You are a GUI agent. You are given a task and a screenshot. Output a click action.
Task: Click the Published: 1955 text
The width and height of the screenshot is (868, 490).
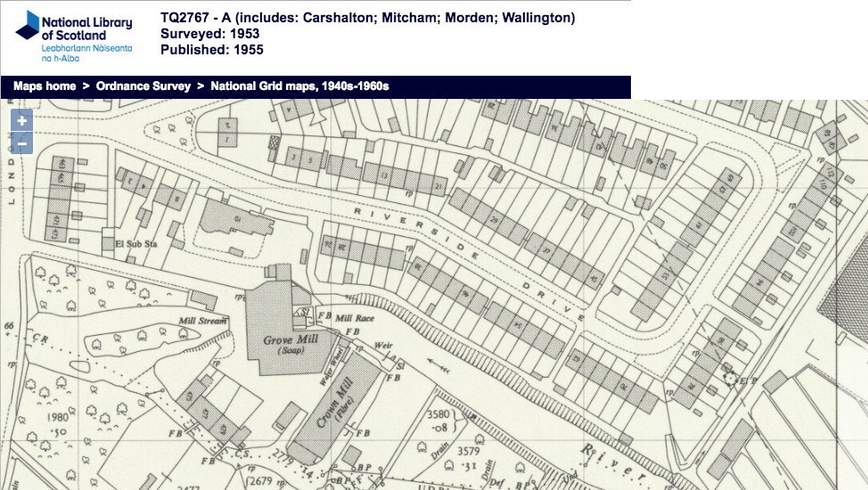pos(211,50)
